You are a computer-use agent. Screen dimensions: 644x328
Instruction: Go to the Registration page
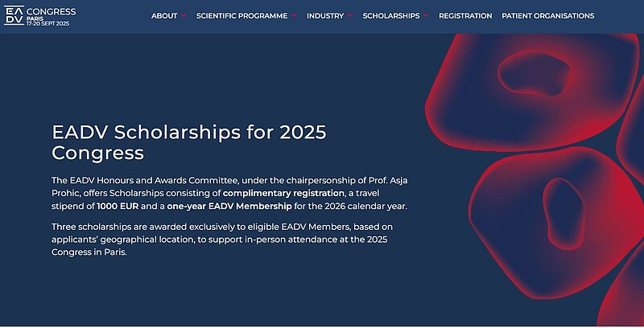coord(465,16)
